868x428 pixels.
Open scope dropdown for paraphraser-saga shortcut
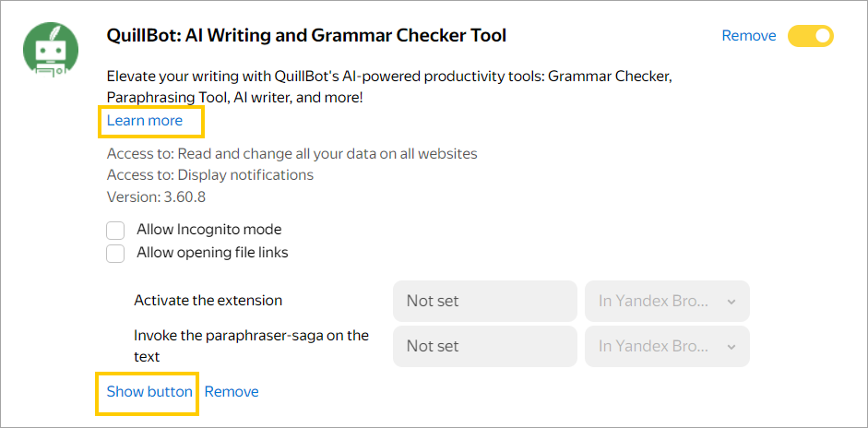tap(667, 347)
